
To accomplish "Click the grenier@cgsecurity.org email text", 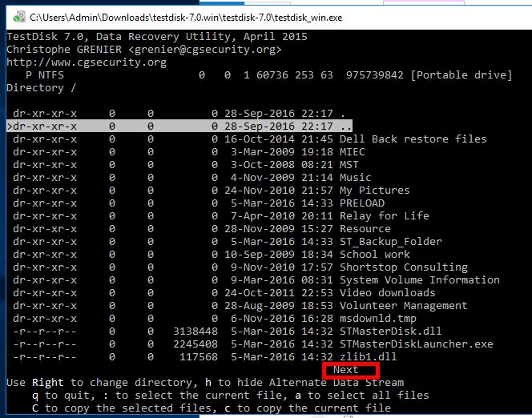I will 205,50.
